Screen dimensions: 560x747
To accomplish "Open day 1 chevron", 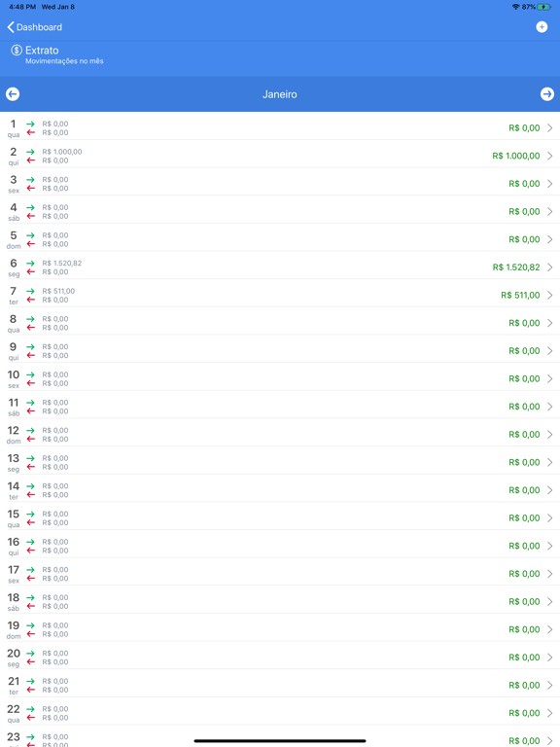I will [550, 127].
